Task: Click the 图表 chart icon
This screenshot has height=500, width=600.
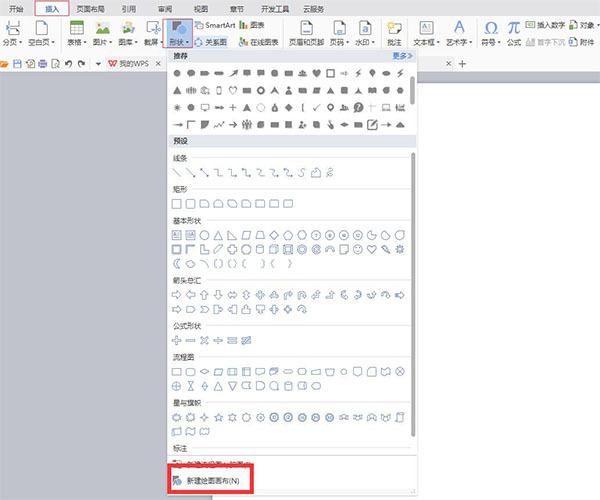Action: [x=252, y=25]
